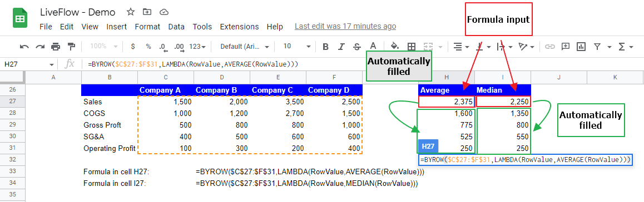Open more number formats 123 dropdown
Screen dimensions: 644x202
[x=197, y=47]
